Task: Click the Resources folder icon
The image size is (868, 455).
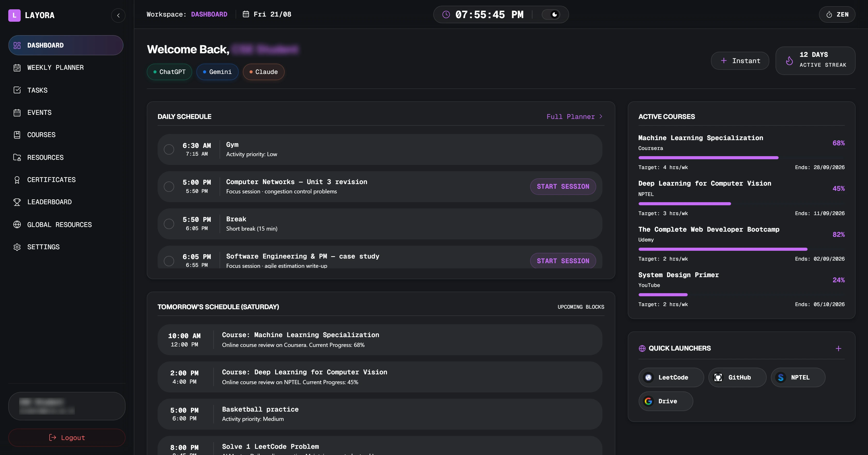Action: click(17, 157)
